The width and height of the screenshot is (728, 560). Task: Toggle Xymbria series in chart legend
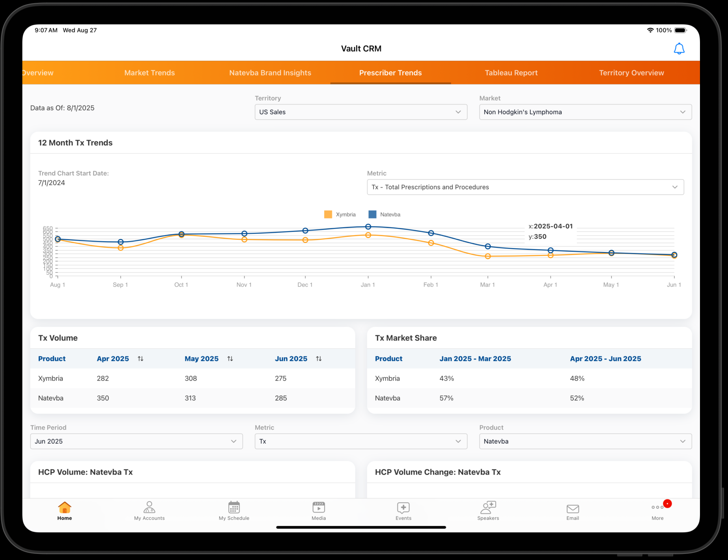pos(340,214)
